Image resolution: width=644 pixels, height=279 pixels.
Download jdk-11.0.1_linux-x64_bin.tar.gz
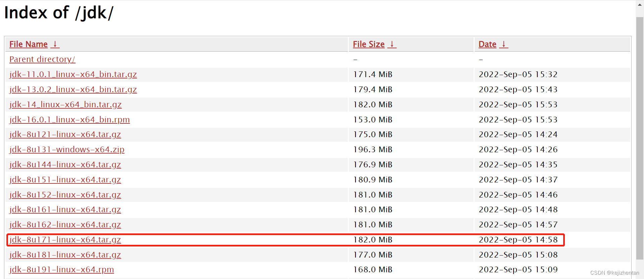[73, 74]
